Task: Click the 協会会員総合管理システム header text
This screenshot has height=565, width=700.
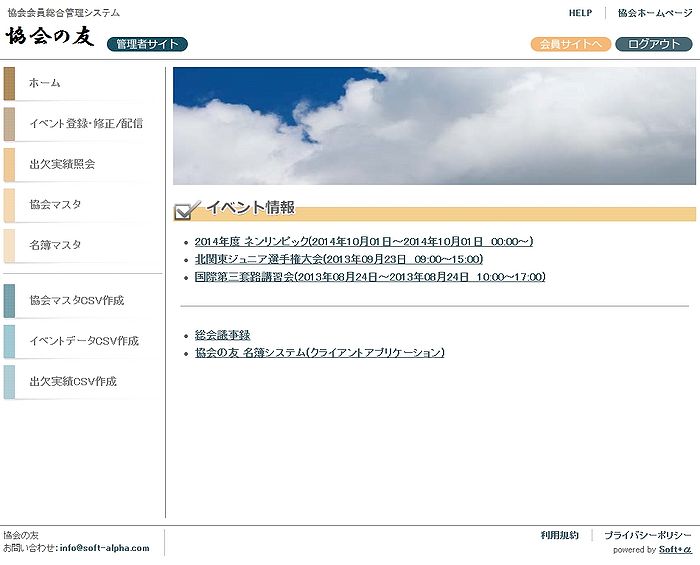Action: pyautogui.click(x=64, y=13)
